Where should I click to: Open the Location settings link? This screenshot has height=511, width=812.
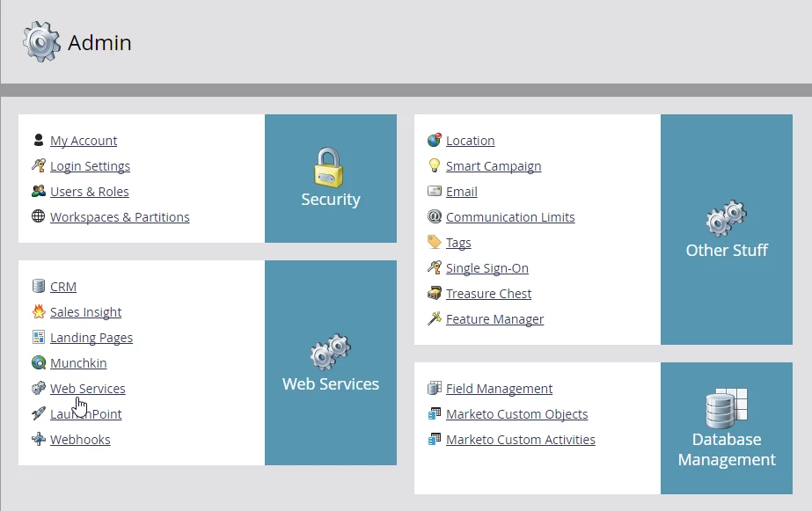coord(470,141)
